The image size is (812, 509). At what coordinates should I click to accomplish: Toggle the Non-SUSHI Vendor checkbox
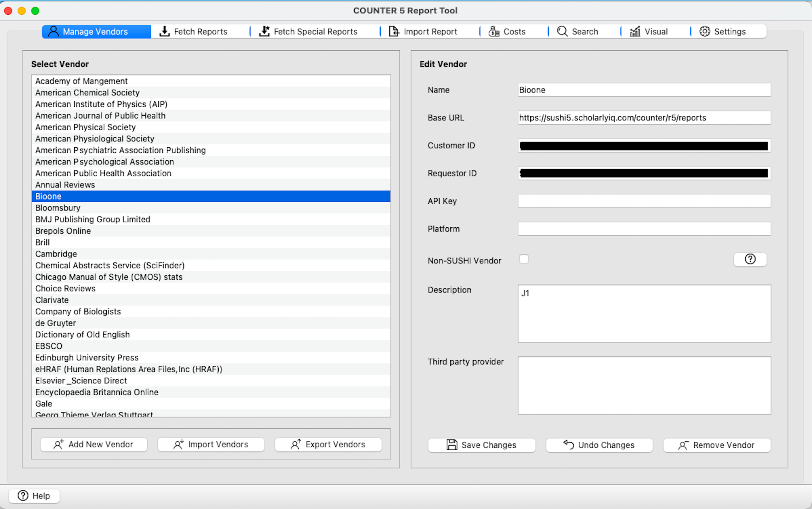(524, 259)
